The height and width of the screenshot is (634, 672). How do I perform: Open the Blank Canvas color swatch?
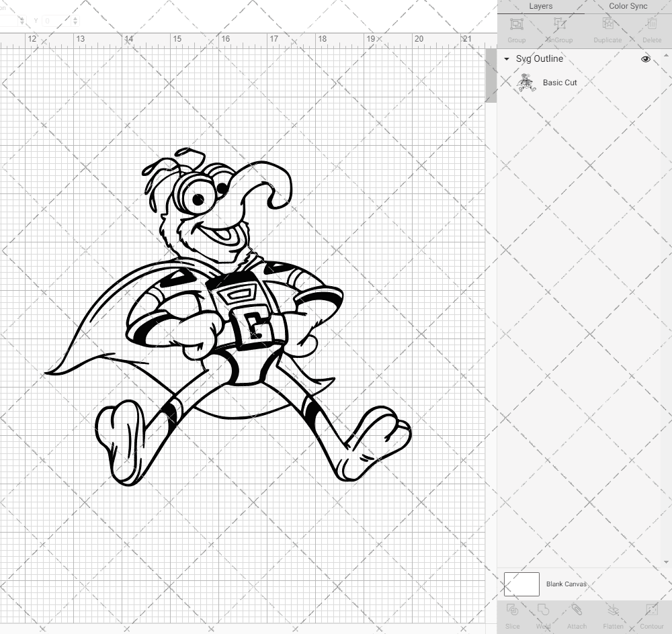521,584
